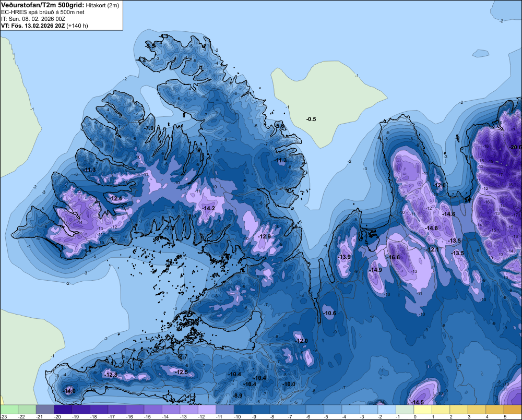This screenshot has width=522, height=420.
Task: Select the -13.9 temperature value
Action: point(344,257)
